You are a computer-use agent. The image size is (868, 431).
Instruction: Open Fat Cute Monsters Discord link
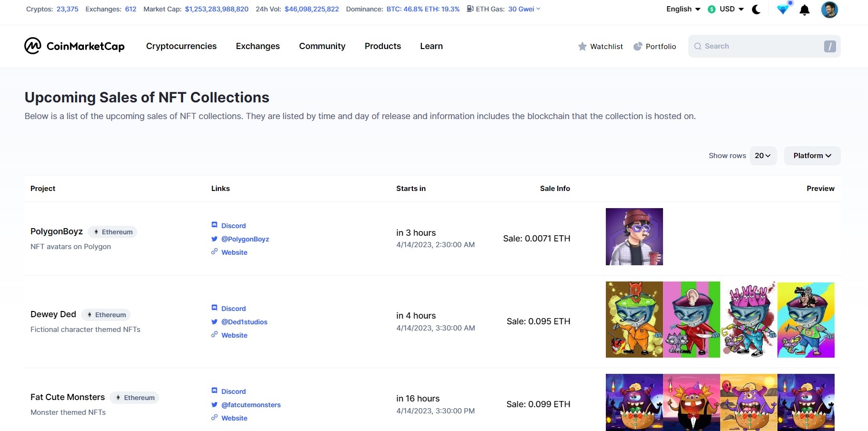tap(234, 391)
